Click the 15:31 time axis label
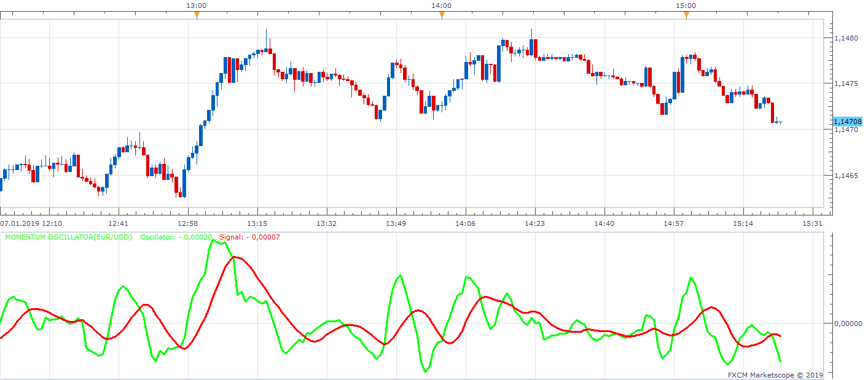The width and height of the screenshot is (868, 380). pos(812,223)
